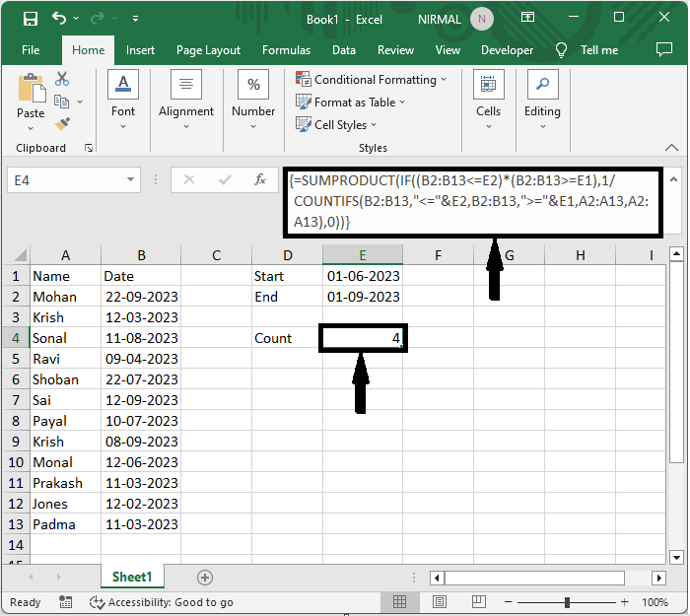Expand the Editing group button
This screenshot has width=690, height=616.
click(542, 100)
